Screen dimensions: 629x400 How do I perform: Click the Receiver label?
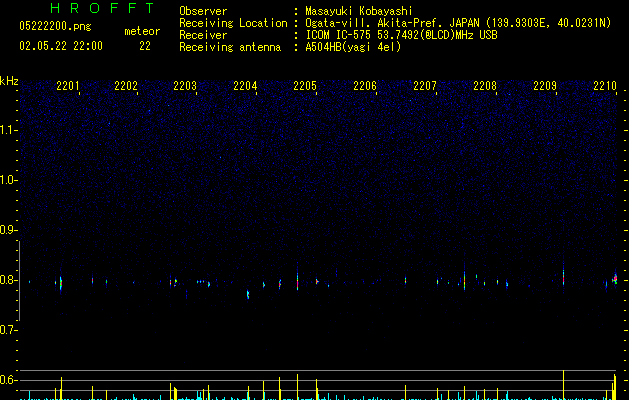tap(203, 35)
